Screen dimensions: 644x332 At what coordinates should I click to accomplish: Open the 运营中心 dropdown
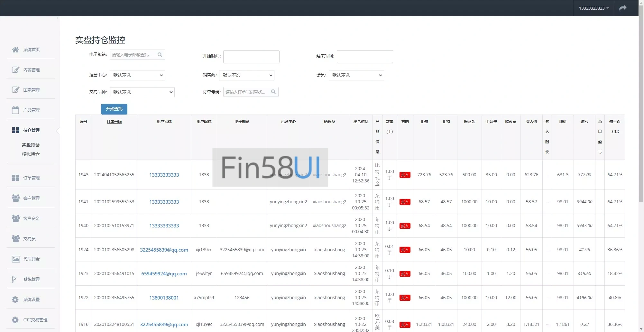(137, 75)
